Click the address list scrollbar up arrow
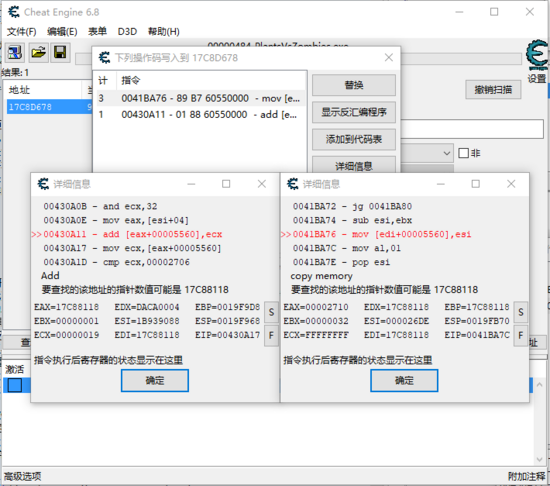This screenshot has height=486, width=550. coord(539,385)
